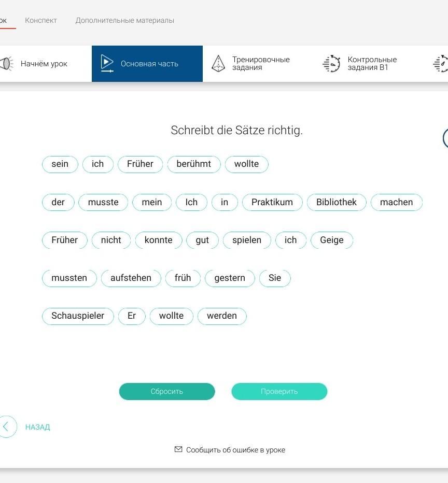This screenshot has width=448, height=483.
Task: Click the lamp icon beside Начнём урок
Action: click(x=7, y=64)
